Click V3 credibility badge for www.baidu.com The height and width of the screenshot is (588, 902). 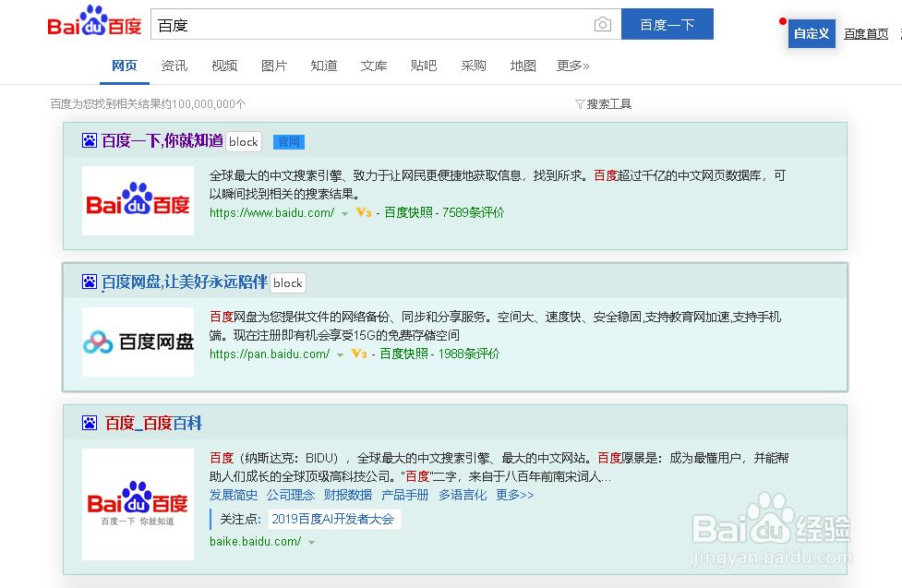(x=364, y=213)
